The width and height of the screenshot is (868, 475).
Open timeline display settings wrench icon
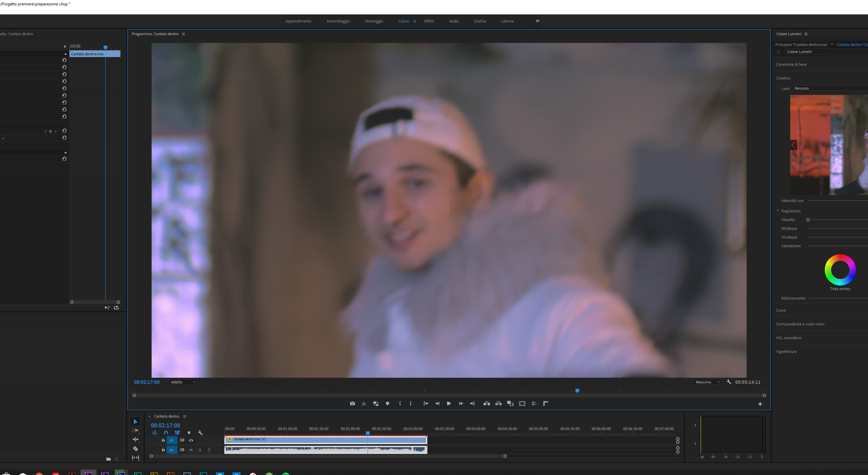coord(200,433)
